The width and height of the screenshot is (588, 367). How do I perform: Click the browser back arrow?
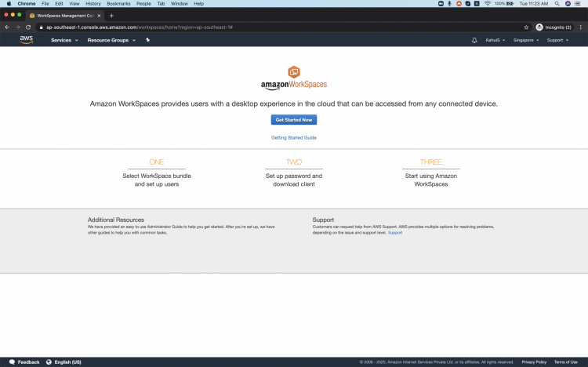[7, 27]
